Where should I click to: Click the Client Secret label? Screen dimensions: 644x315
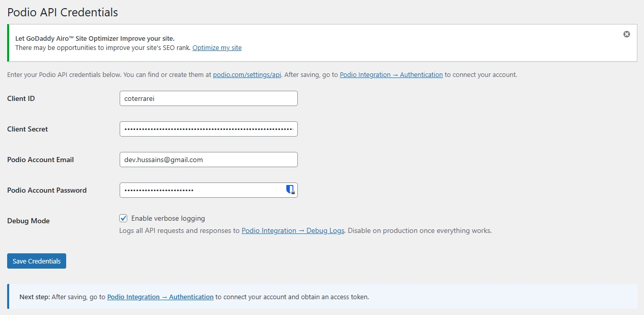(x=27, y=129)
